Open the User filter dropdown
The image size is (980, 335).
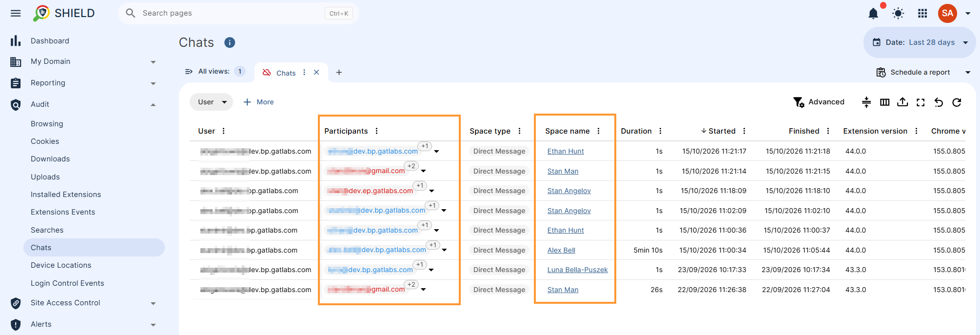pos(211,102)
